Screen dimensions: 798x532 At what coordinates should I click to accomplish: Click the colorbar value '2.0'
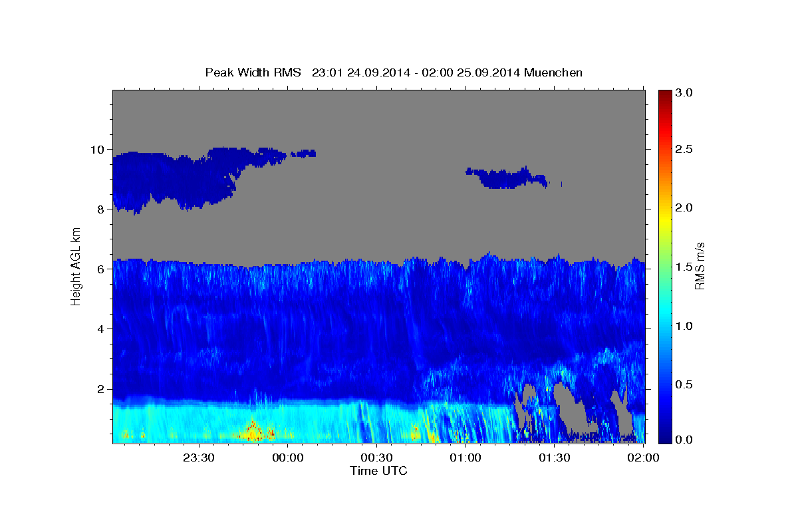(x=685, y=207)
